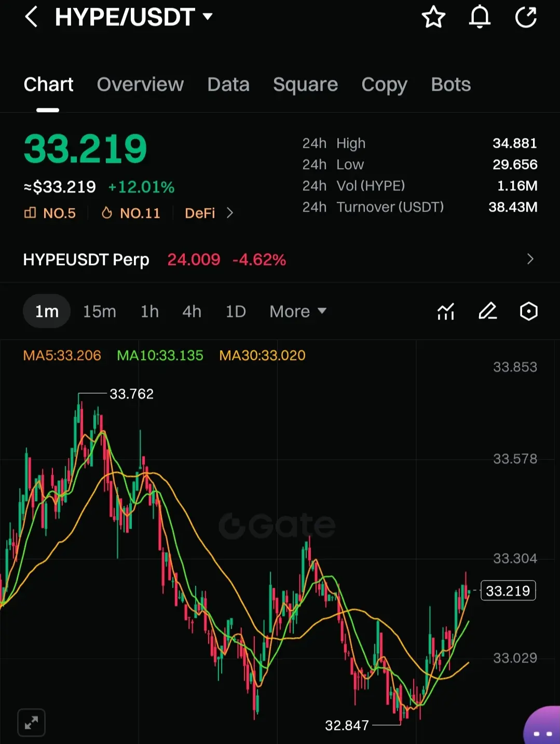Open the chart indicators icon
The width and height of the screenshot is (560, 744).
446,311
